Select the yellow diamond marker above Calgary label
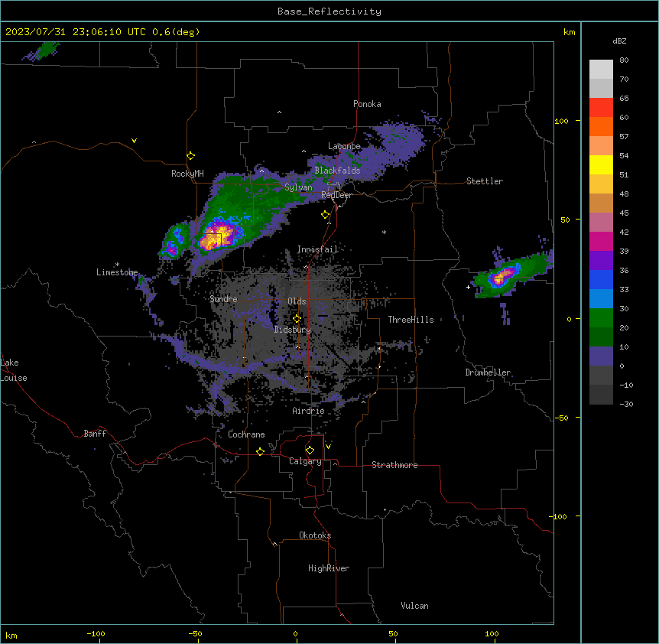 310,450
